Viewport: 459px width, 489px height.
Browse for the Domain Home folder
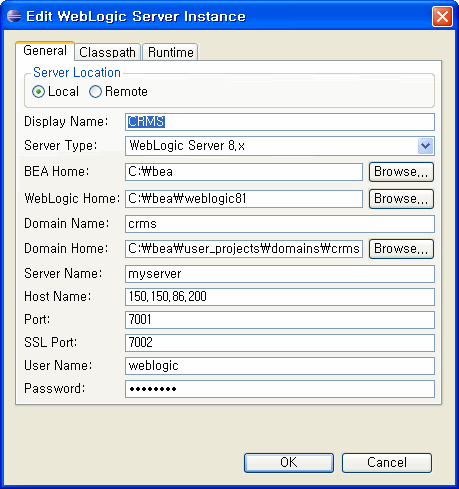click(x=401, y=249)
